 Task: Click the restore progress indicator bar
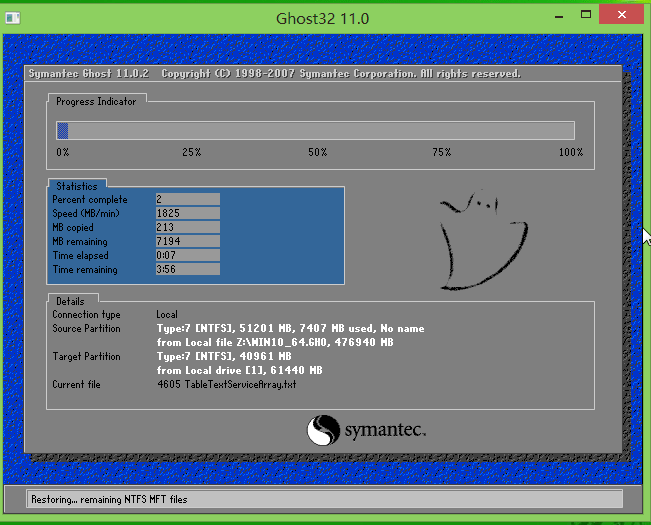(x=315, y=130)
